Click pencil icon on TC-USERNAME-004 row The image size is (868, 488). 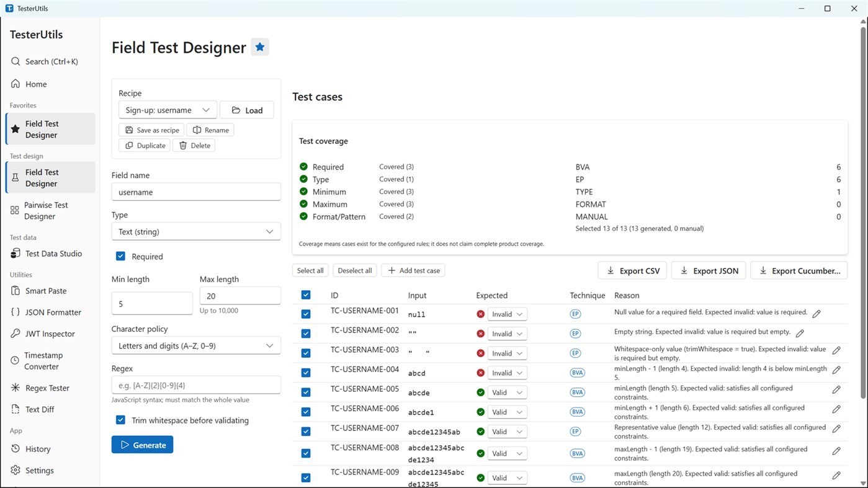point(836,370)
